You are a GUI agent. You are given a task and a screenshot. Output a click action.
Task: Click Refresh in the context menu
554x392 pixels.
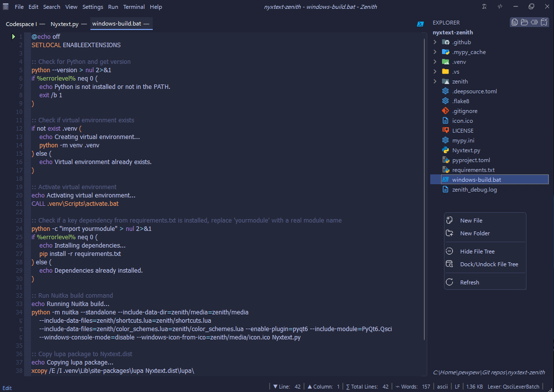click(x=469, y=282)
